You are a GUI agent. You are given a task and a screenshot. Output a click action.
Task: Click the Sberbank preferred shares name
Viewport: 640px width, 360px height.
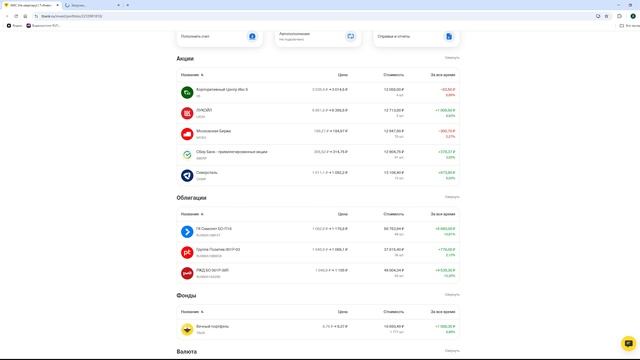(x=231, y=152)
